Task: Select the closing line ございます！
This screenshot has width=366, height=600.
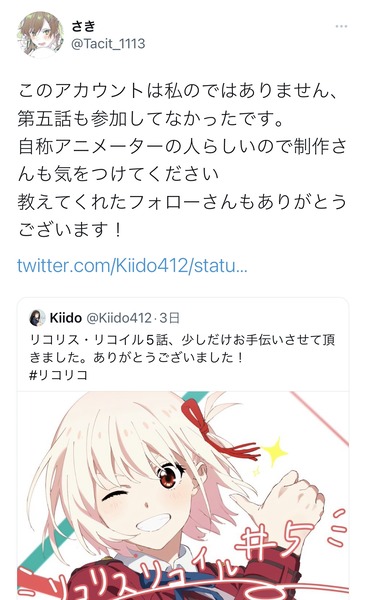Action: tap(70, 230)
